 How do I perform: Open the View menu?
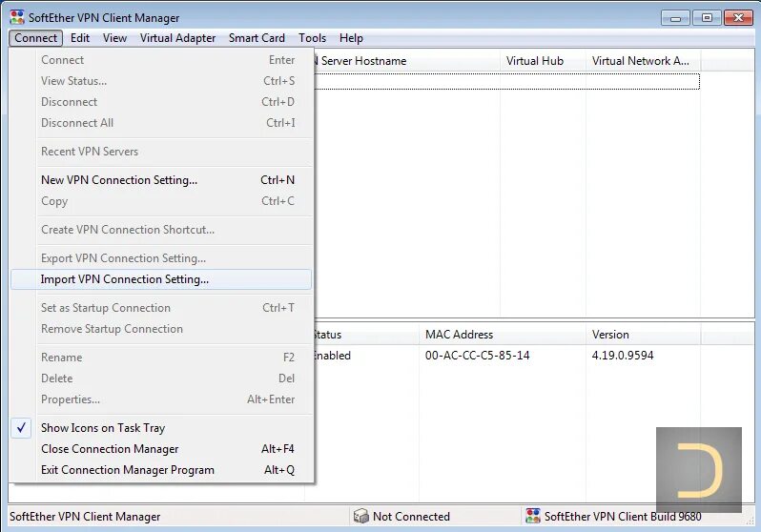(x=115, y=38)
